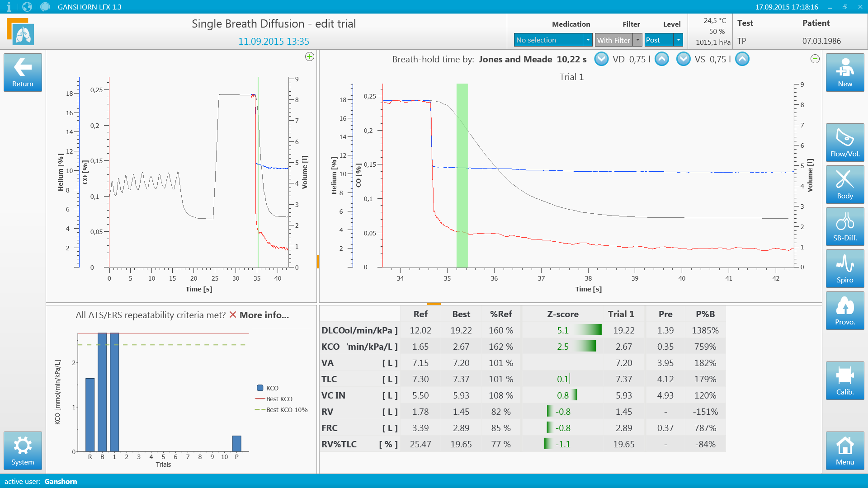
Task: Open the Spiro test module
Action: (x=844, y=268)
